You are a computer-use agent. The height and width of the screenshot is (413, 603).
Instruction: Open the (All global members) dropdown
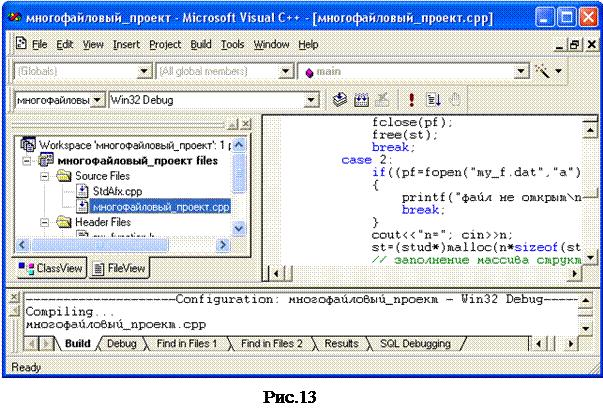[x=286, y=71]
